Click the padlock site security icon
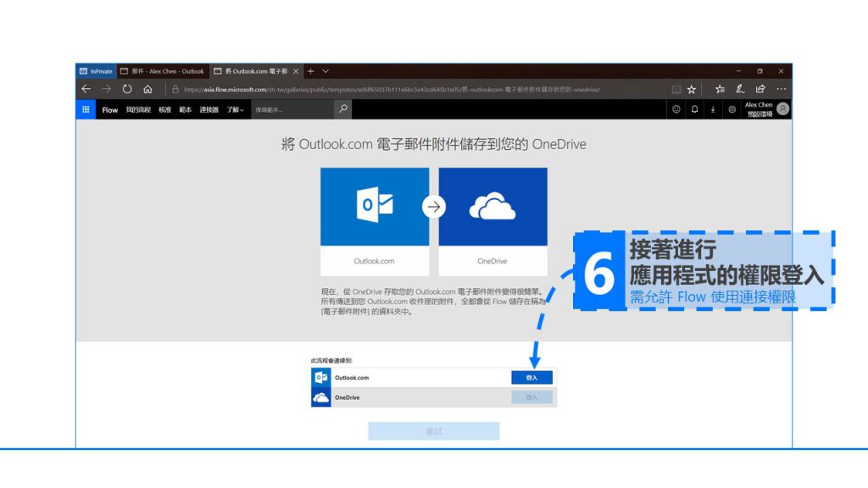 tap(175, 89)
